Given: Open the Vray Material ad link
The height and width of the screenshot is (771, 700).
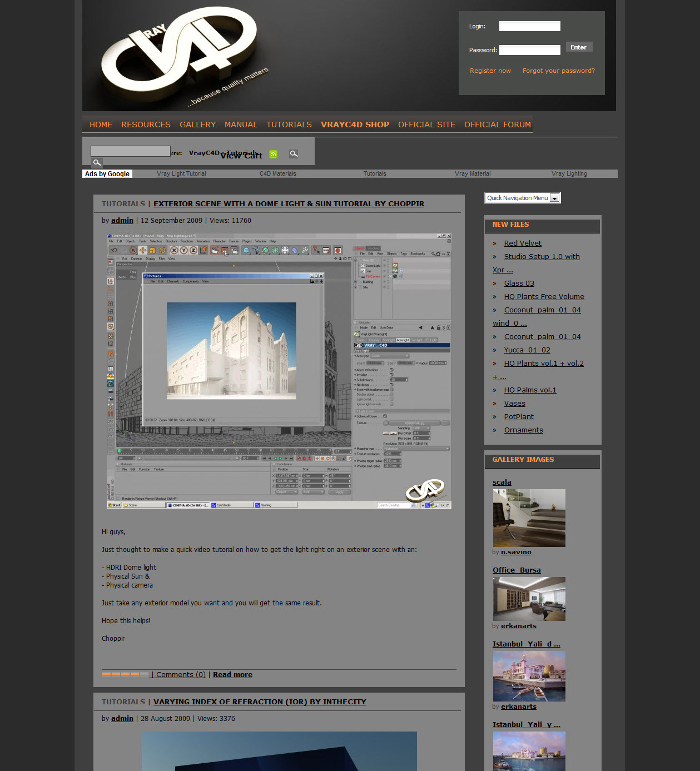Looking at the screenshot, I should click(473, 174).
